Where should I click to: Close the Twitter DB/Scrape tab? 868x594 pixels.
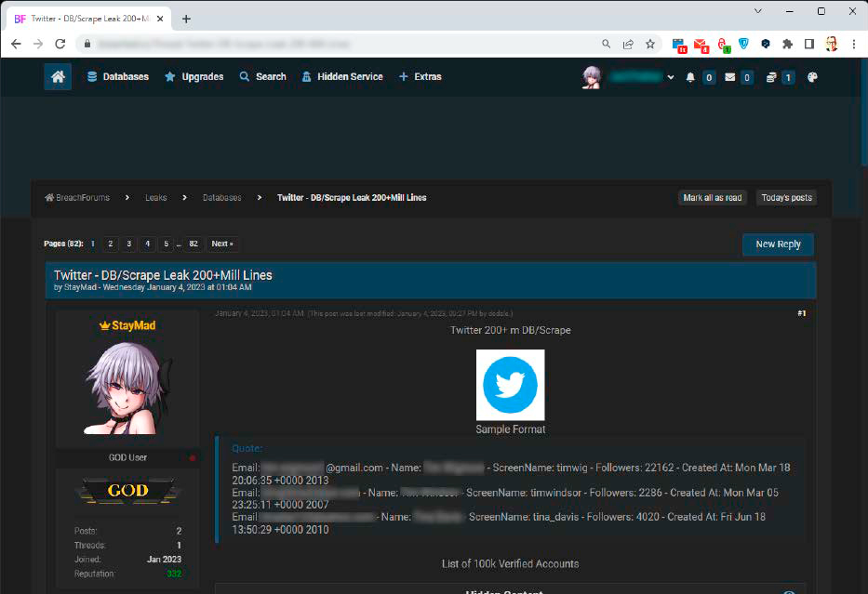pyautogui.click(x=160, y=19)
